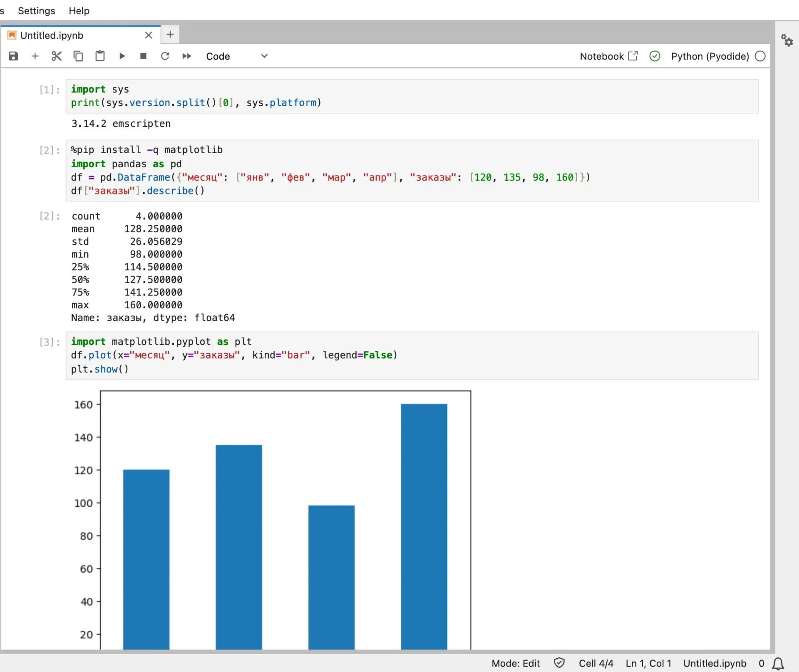
Task: Restart the kernel
Action: pyautogui.click(x=165, y=56)
